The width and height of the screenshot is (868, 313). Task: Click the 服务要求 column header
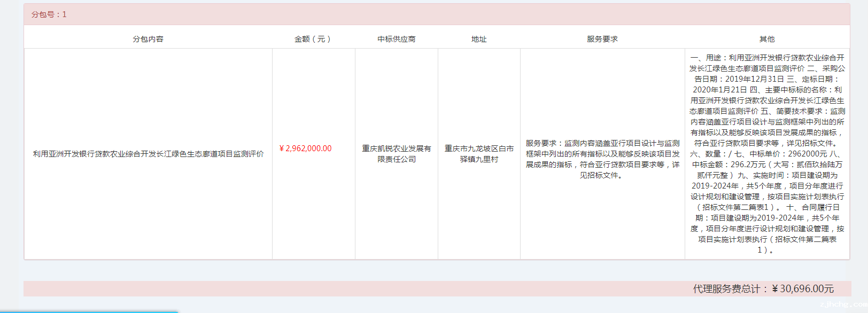[x=602, y=39]
